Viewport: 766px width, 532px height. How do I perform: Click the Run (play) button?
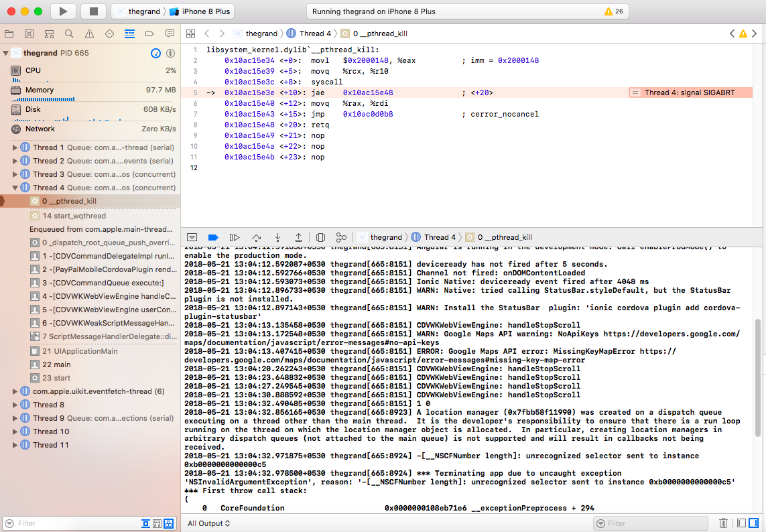(63, 11)
